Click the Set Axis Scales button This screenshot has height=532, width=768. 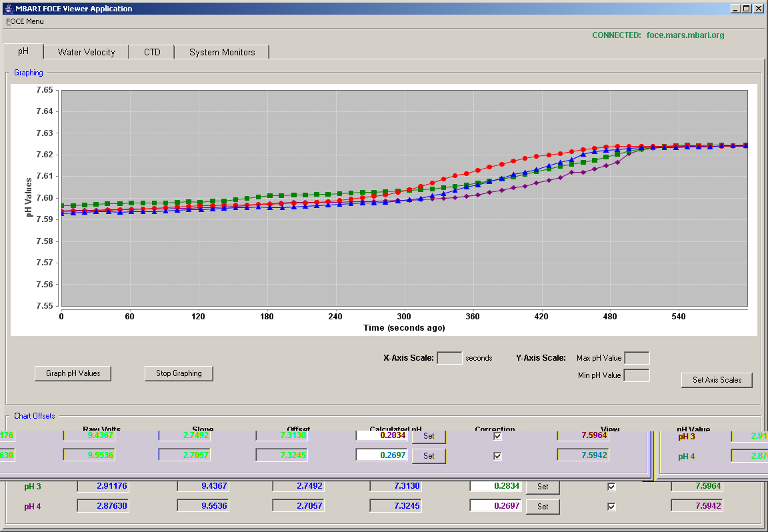coord(717,379)
